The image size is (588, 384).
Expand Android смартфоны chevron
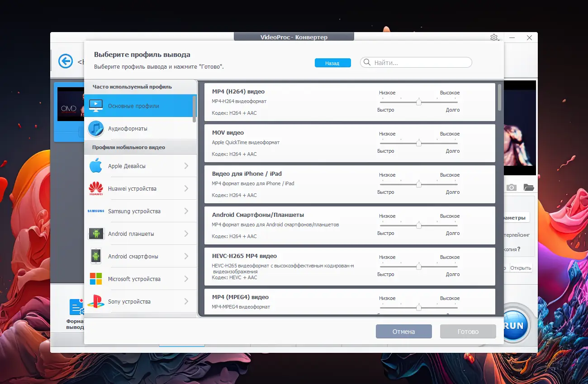click(186, 256)
